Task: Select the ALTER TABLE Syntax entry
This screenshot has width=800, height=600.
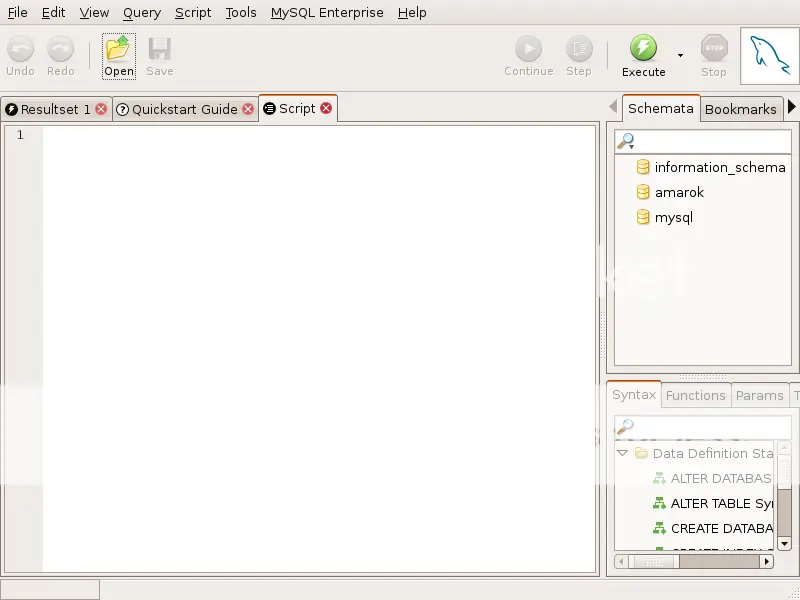Action: tap(721, 503)
